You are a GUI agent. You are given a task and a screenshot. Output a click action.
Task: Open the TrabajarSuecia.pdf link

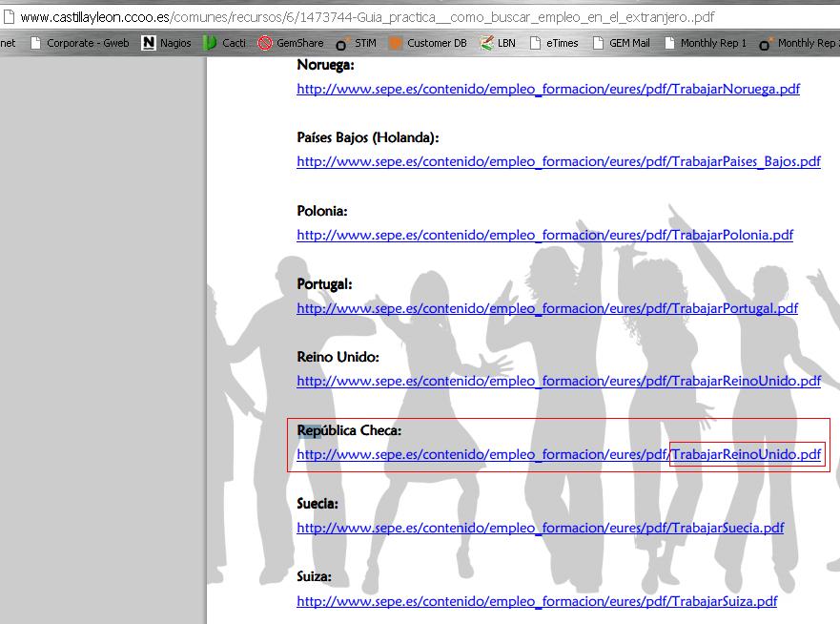tap(540, 528)
